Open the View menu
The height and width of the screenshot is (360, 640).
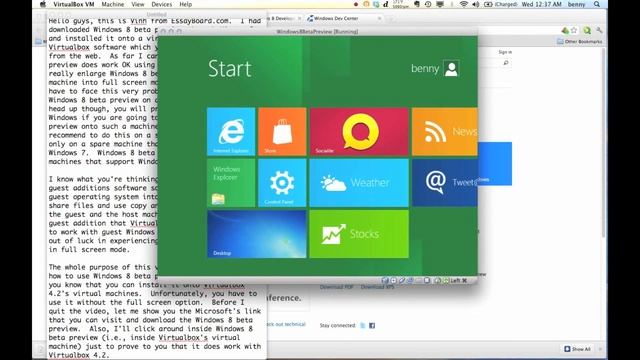click(138, 4)
